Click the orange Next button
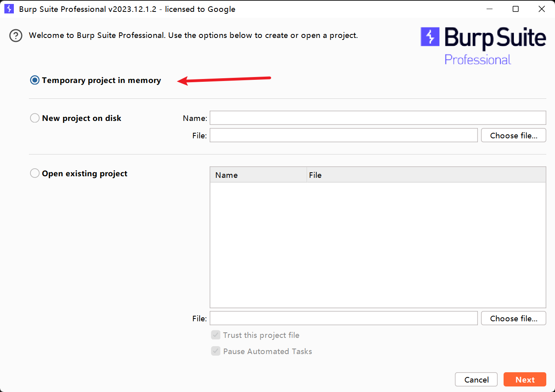 (x=525, y=379)
